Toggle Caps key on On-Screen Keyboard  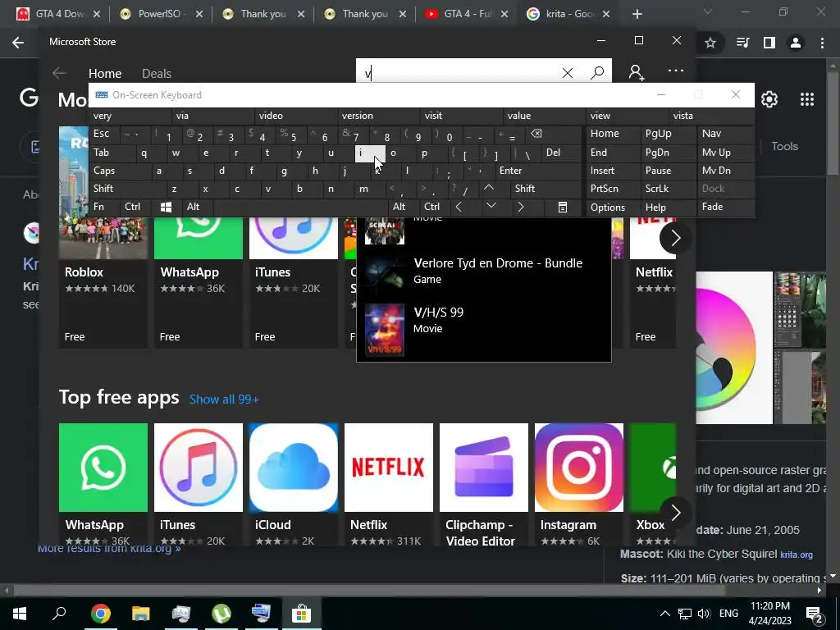(x=119, y=171)
